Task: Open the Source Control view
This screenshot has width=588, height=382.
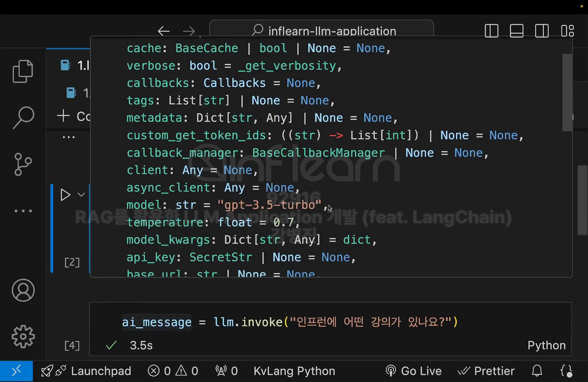Action: click(23, 164)
